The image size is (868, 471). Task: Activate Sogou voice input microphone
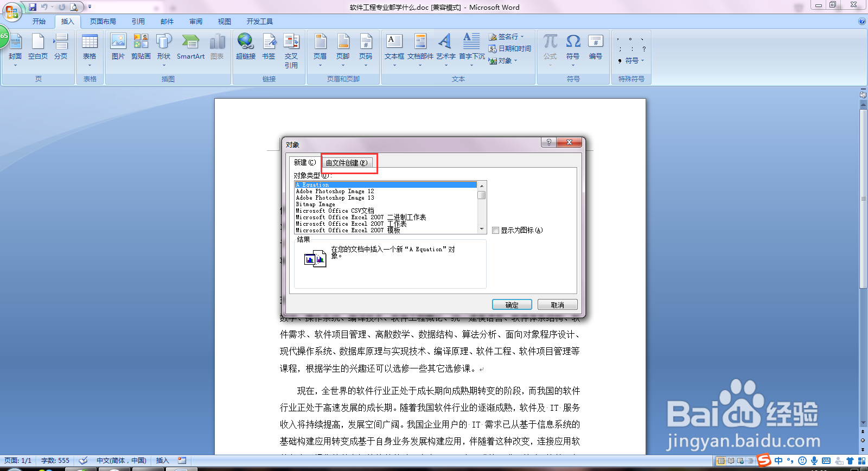coord(814,461)
